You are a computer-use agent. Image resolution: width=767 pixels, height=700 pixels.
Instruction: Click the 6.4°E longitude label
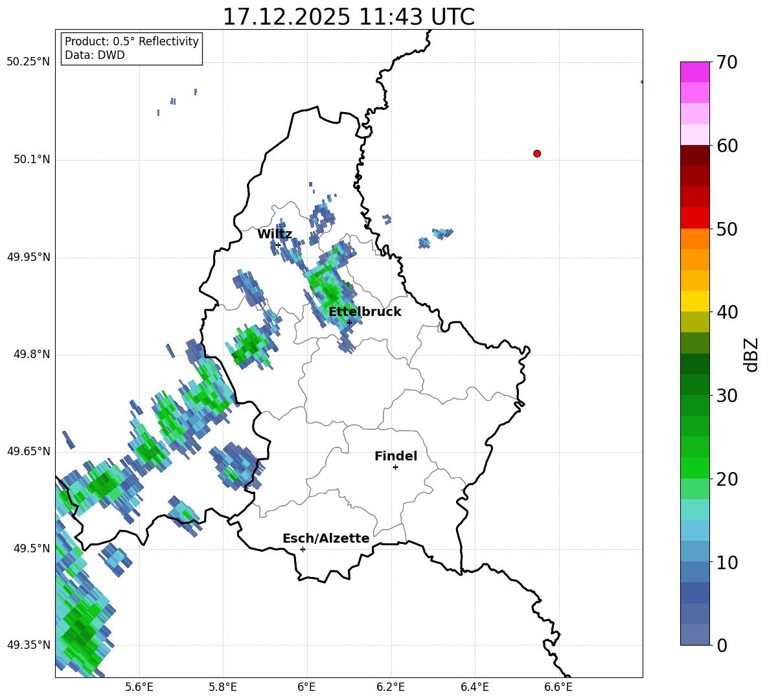(x=474, y=687)
